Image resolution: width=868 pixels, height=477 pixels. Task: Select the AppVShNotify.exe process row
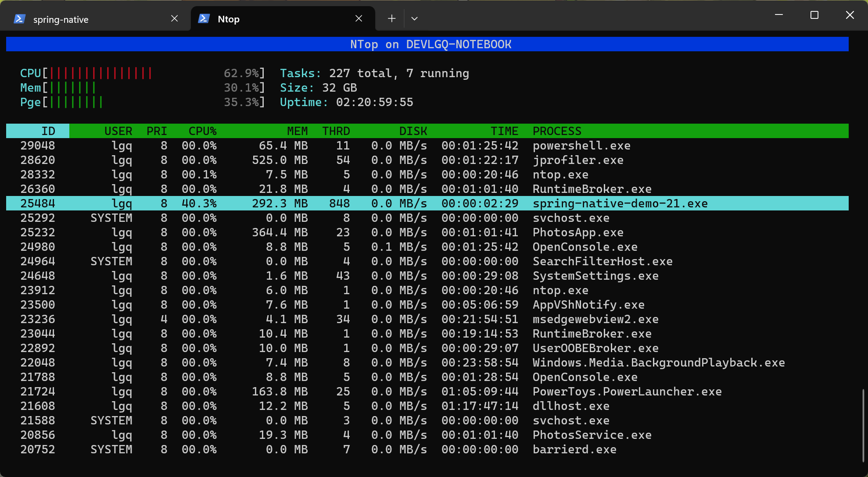(x=427, y=305)
